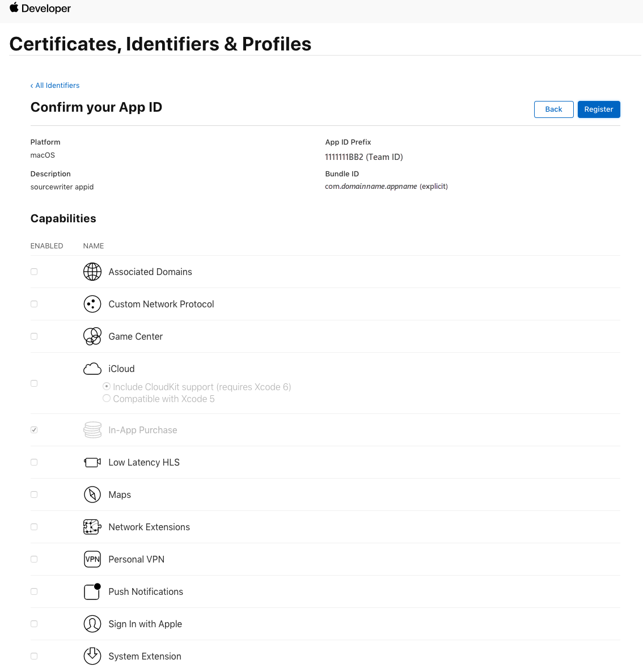Click the Maps compass icon
Image resolution: width=643 pixels, height=672 pixels.
point(92,495)
